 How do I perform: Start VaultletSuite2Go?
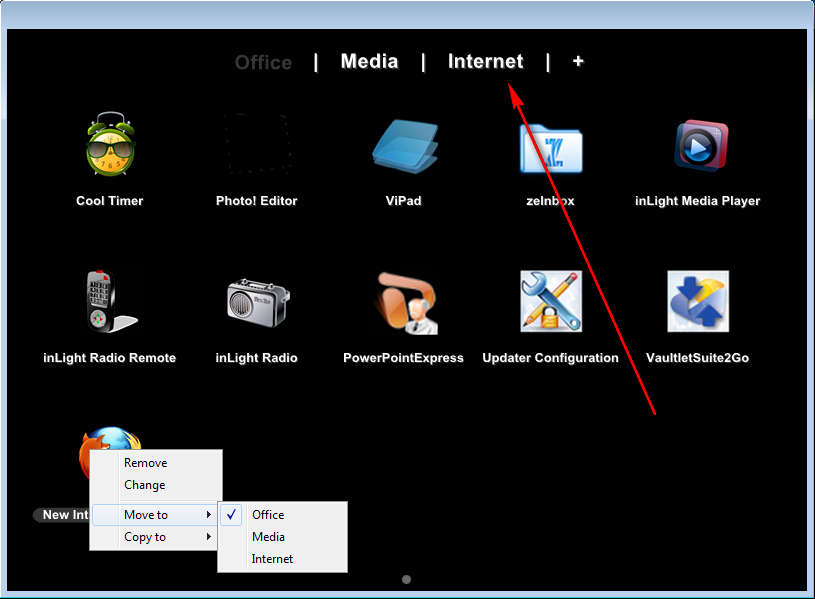coord(697,300)
